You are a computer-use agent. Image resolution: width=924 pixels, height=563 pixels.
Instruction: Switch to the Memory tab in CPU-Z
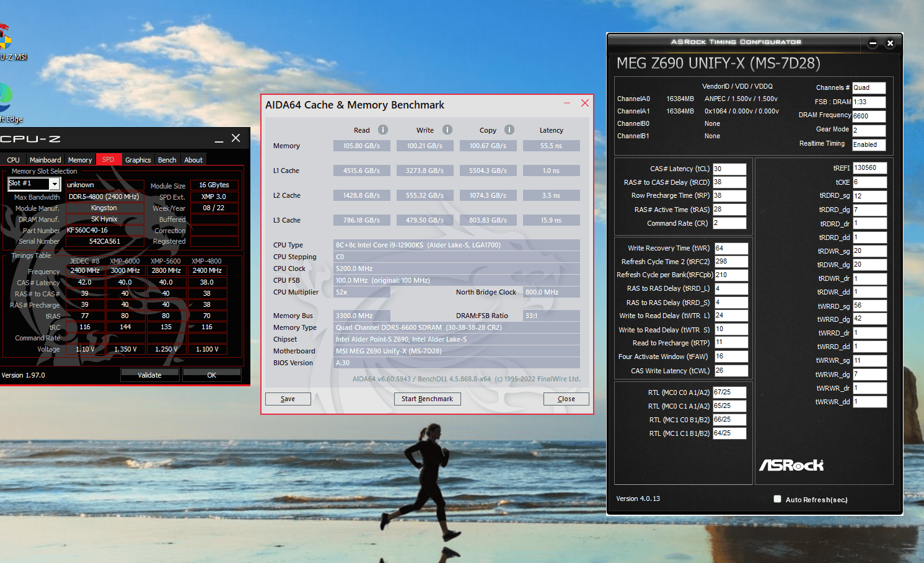tap(80, 160)
